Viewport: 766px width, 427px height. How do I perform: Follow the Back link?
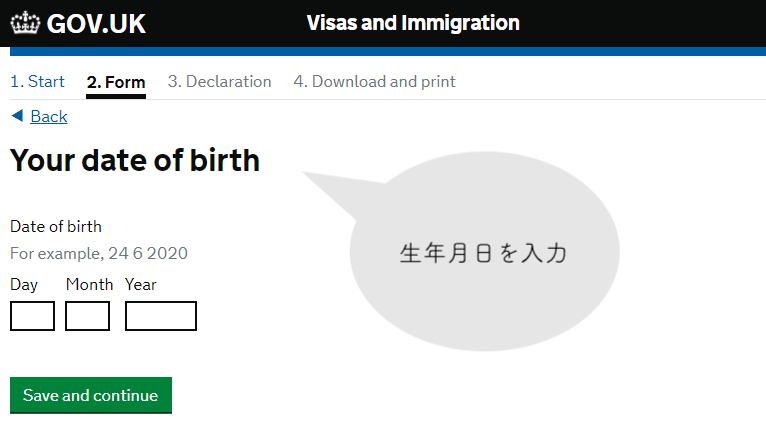click(49, 116)
